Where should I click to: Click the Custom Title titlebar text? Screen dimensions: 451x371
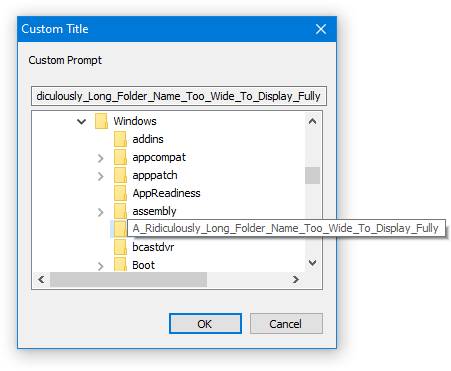(55, 29)
